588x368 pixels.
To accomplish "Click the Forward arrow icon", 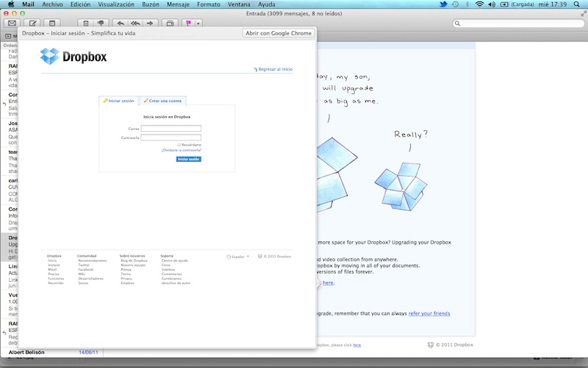I will [x=150, y=24].
